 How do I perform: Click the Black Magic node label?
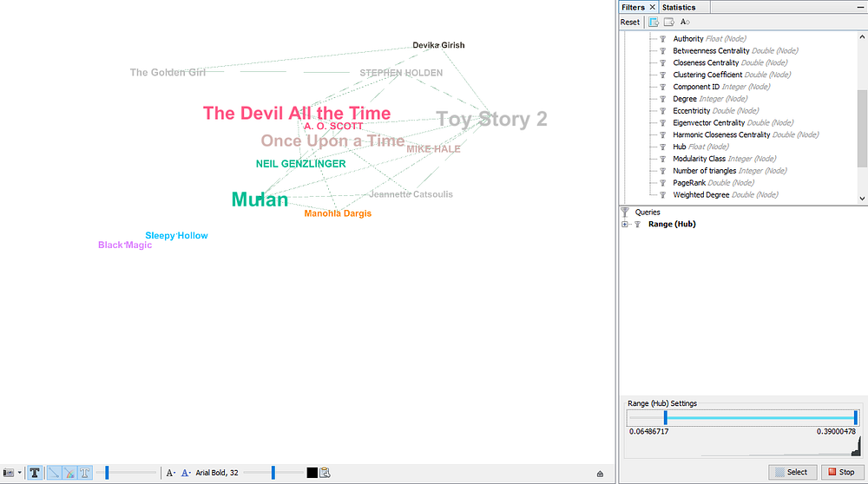125,245
